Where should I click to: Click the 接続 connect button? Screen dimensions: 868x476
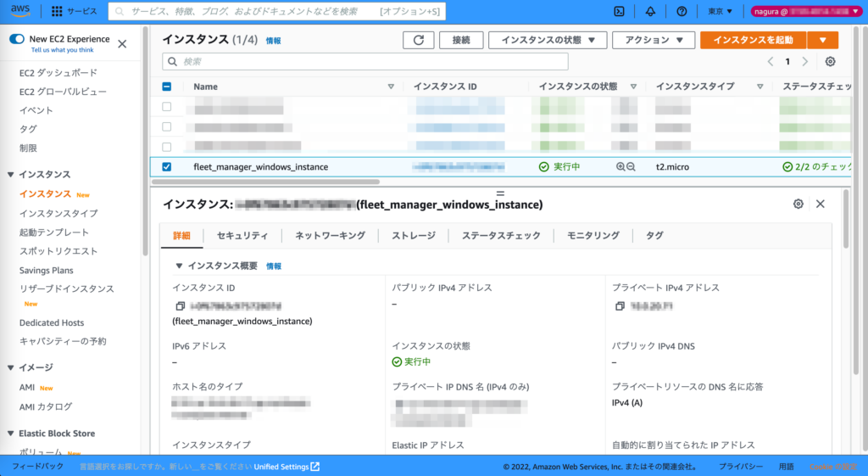[461, 40]
